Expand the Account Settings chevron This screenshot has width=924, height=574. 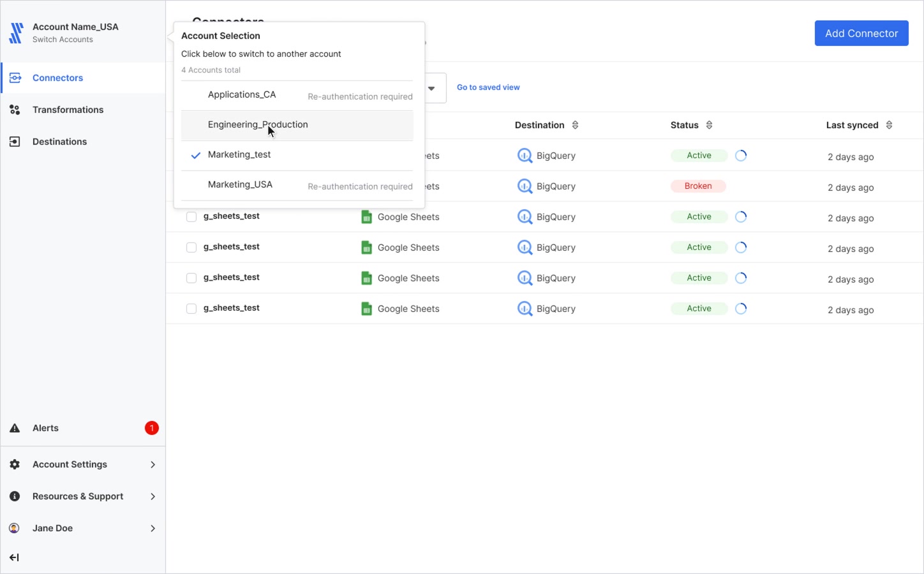[x=153, y=464]
